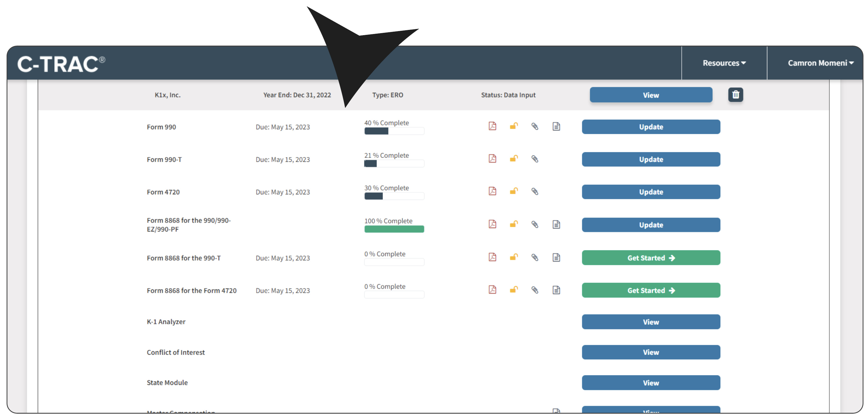Open PDF for Form 8868 for the 990-T
The image size is (868, 416).
[x=492, y=258]
